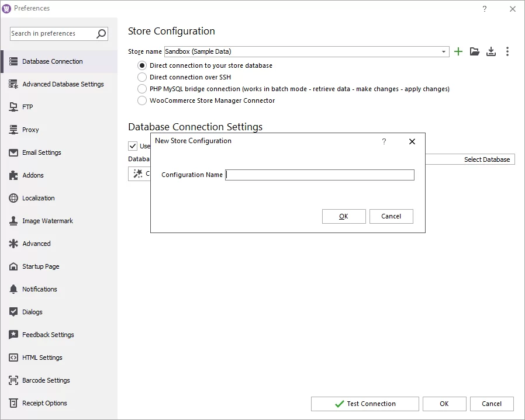Click the Image Watermark sidebar icon

point(13,221)
